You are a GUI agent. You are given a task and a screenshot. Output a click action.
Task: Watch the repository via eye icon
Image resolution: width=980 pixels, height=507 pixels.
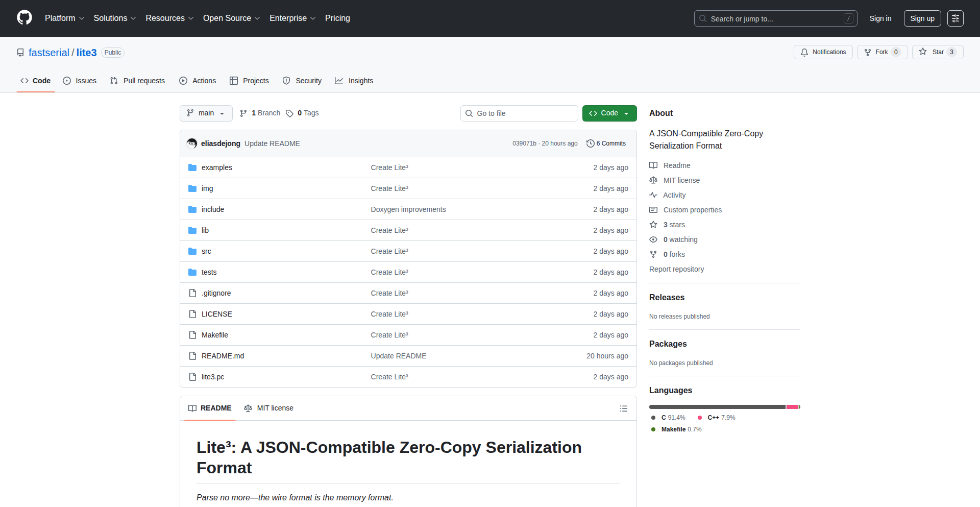pyautogui.click(x=653, y=239)
